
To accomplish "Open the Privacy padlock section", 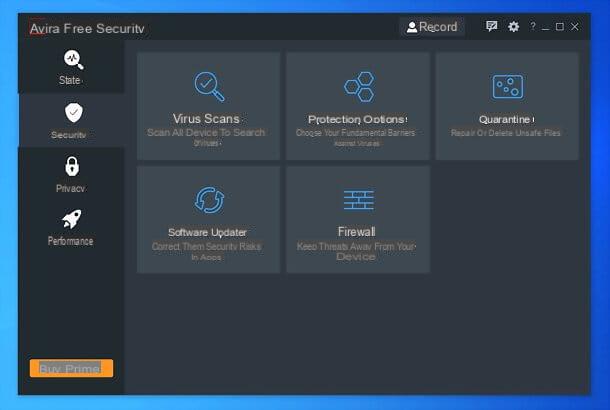I will (72, 174).
